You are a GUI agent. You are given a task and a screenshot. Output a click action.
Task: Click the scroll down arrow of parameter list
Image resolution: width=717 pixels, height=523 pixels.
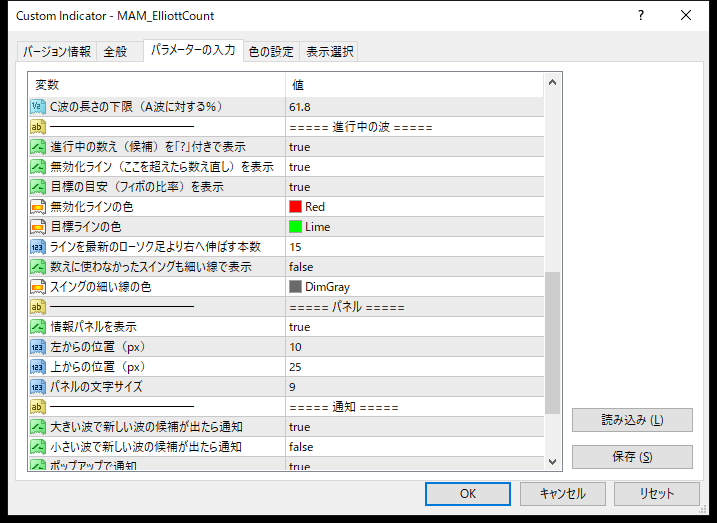[552, 462]
